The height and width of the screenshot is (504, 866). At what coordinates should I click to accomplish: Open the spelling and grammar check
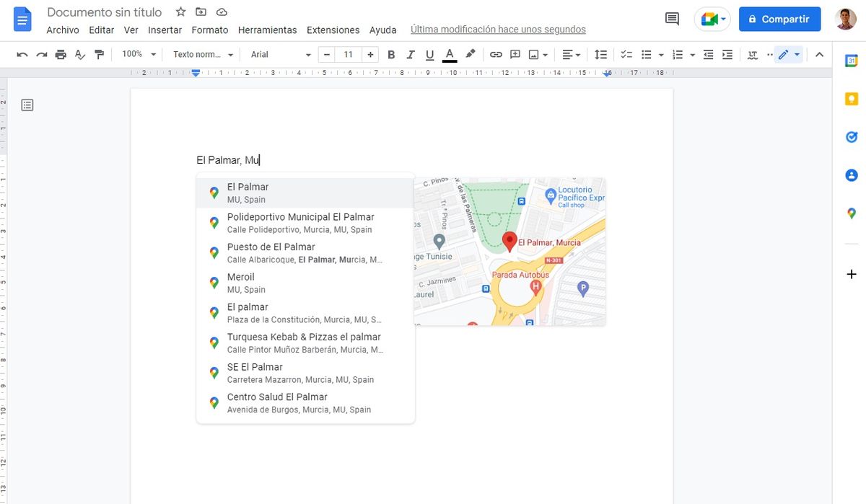79,54
